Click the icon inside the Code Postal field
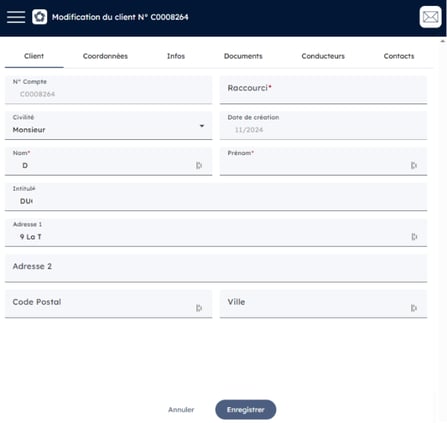Viewport: 447px width, 423px height. (199, 308)
